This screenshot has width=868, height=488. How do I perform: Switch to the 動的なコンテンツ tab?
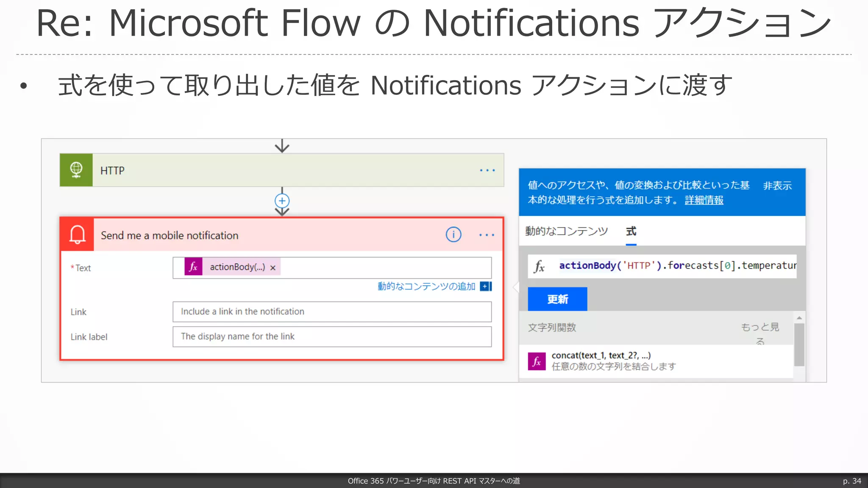tap(566, 231)
